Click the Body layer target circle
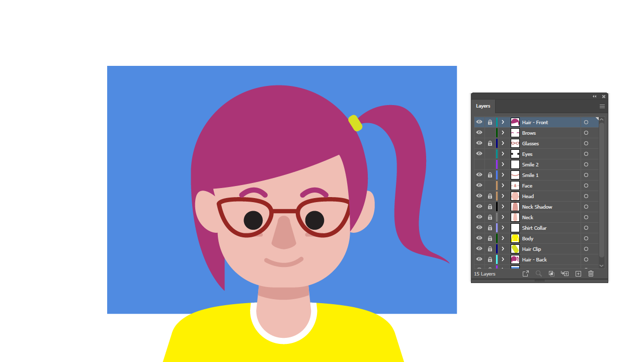 586,238
